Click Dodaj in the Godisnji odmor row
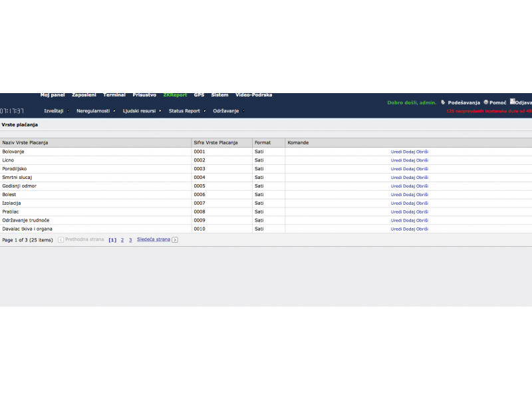The height and width of the screenshot is (399, 532). (409, 186)
